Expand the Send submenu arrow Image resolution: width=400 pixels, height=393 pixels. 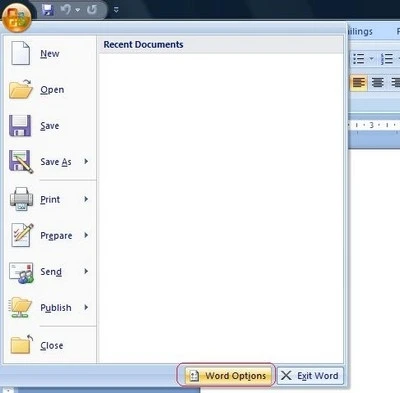(86, 271)
